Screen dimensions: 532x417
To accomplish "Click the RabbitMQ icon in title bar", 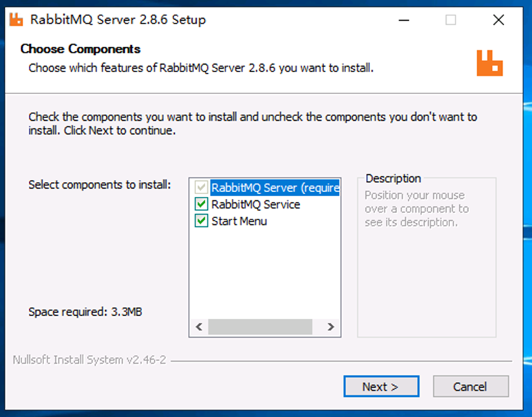I will (x=16, y=20).
